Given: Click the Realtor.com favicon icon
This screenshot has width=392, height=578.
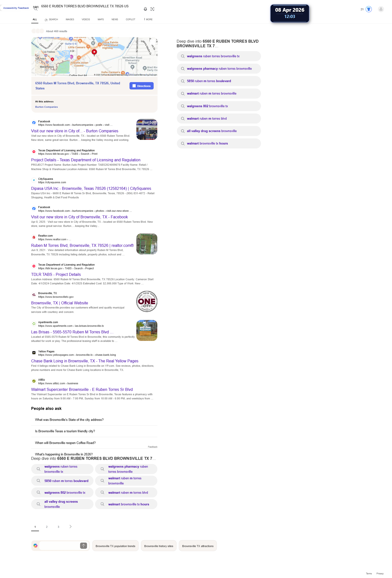Looking at the screenshot, I should point(34,237).
